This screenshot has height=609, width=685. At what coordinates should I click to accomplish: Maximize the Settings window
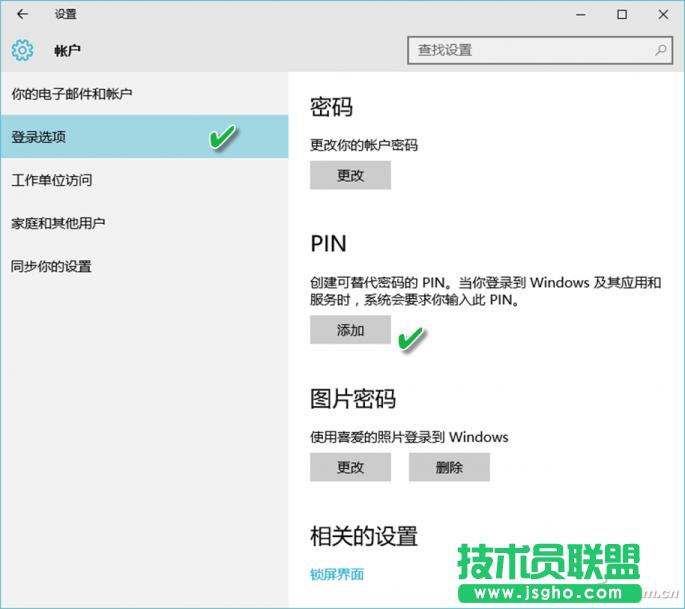[622, 14]
